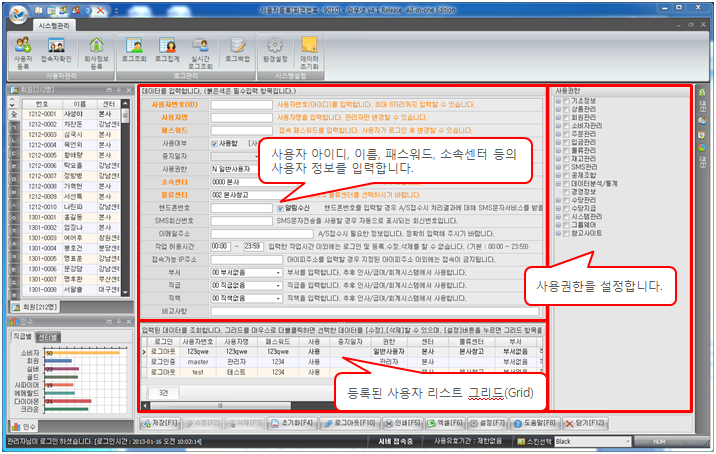Screen dimensions: 716x454
Task: Click the 접속자확인 ribbon icon
Action: (x=58, y=50)
